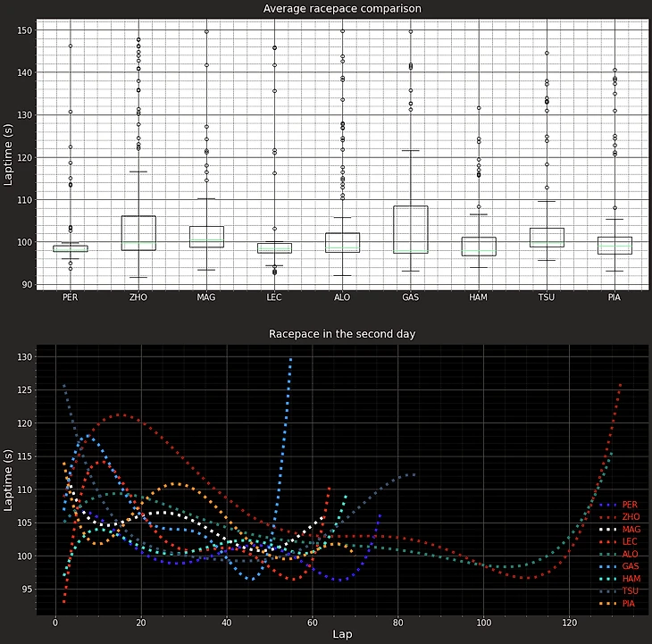Click the MAG box in the boxplot

[x=206, y=237]
